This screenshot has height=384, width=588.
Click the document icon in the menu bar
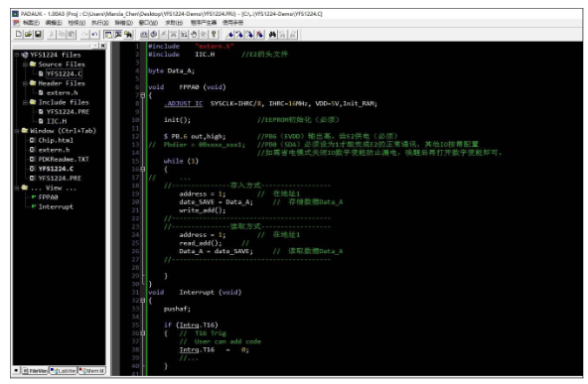pos(16,23)
